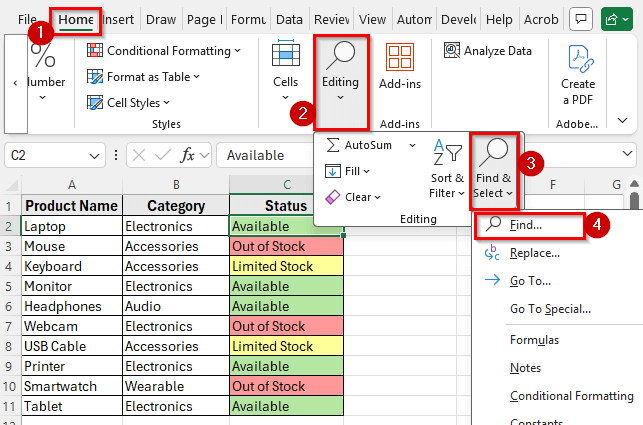Select the red Out of Stock cell for Mouse
This screenshot has width=643, height=425.
coord(286,246)
